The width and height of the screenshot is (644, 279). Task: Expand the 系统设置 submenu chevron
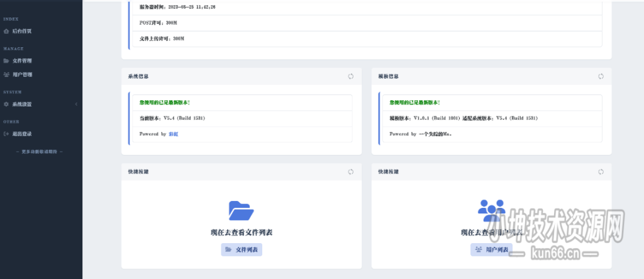pos(76,105)
